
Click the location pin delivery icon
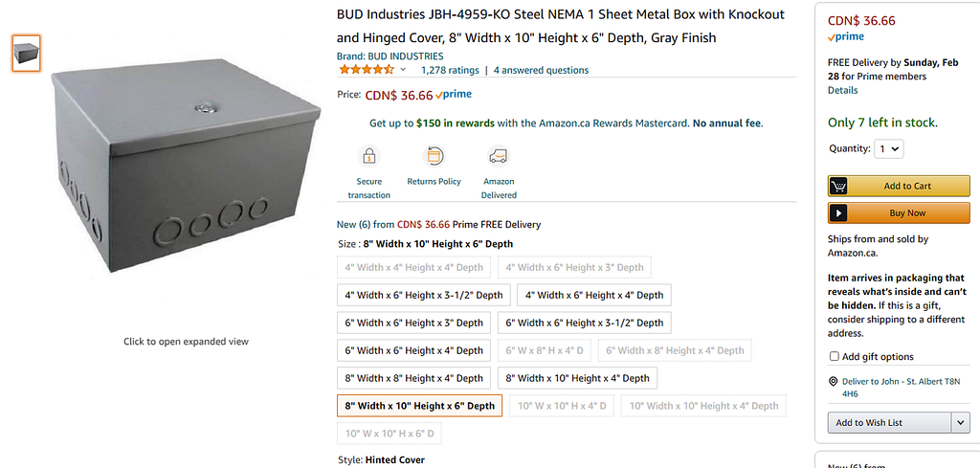(x=833, y=381)
